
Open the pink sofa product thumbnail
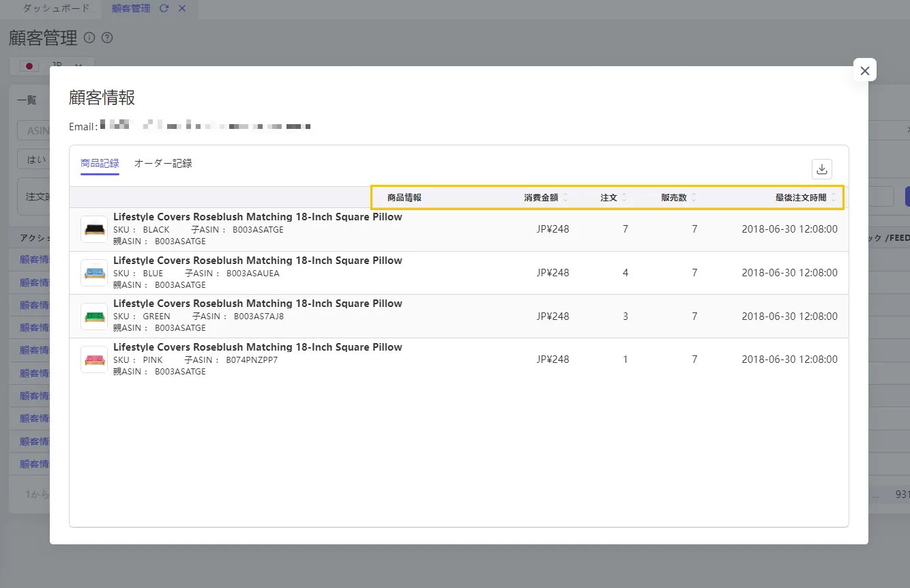(94, 359)
